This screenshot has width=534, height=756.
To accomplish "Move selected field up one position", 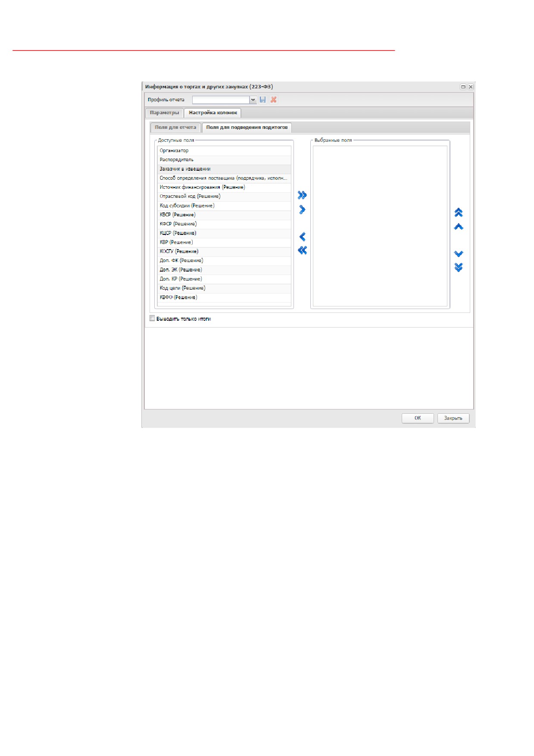I will tap(459, 227).
